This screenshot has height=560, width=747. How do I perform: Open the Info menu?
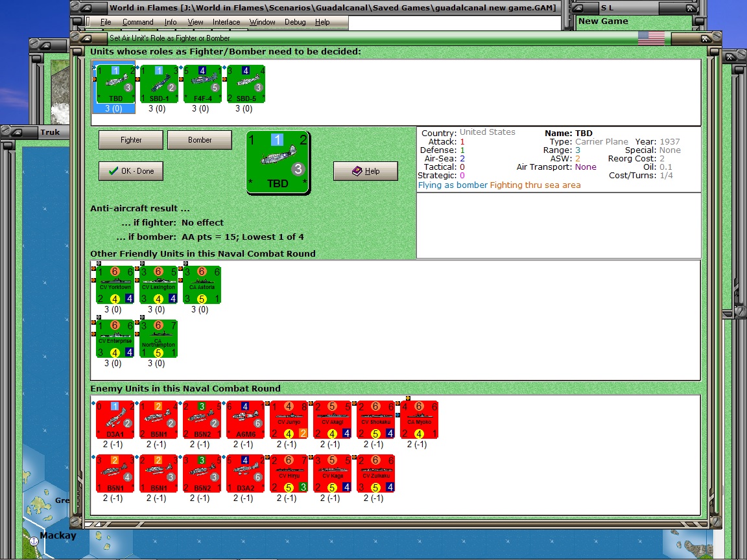click(x=171, y=22)
